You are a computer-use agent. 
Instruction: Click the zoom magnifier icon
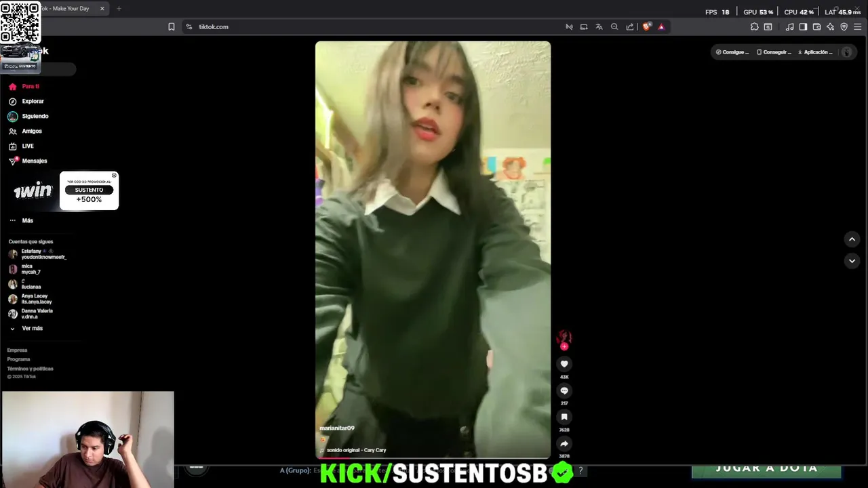tap(614, 27)
